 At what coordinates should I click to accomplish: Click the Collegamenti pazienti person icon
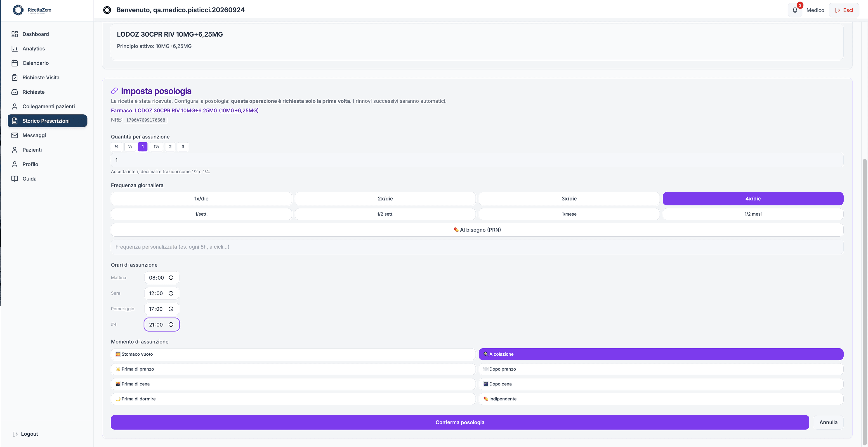(x=14, y=107)
